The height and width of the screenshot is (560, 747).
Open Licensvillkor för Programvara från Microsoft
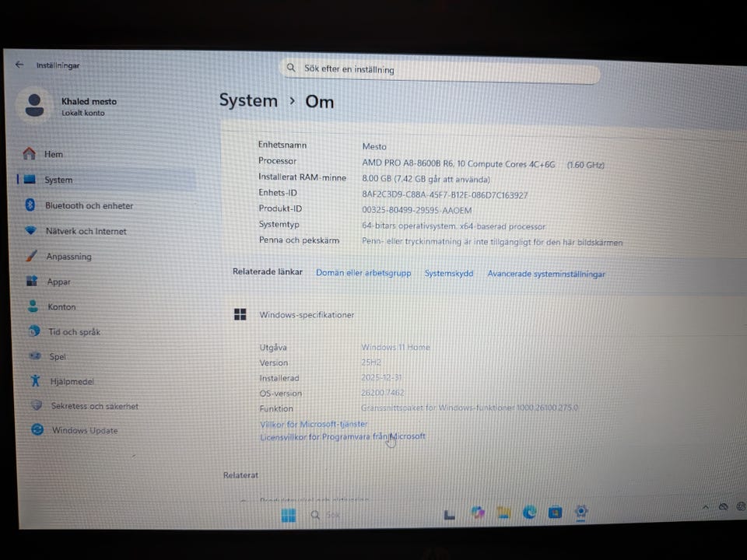pos(342,436)
